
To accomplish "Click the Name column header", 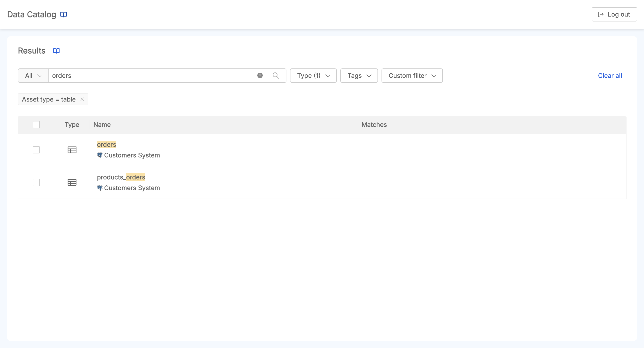I will (x=102, y=124).
